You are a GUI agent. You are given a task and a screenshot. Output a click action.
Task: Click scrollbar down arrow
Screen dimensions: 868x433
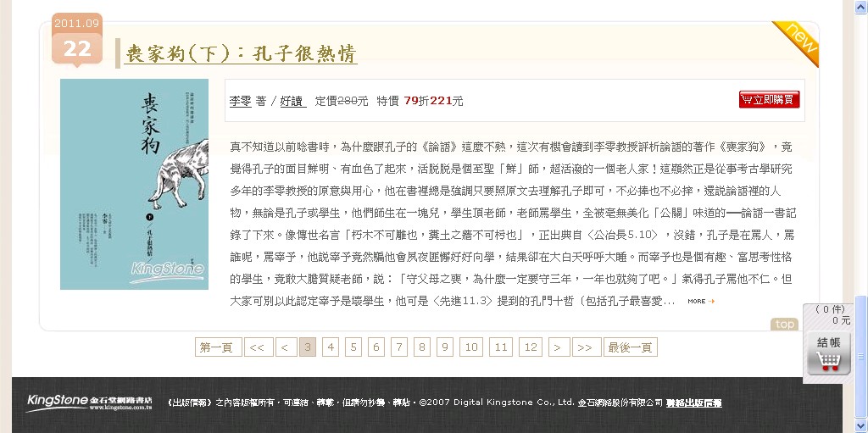tap(861, 426)
